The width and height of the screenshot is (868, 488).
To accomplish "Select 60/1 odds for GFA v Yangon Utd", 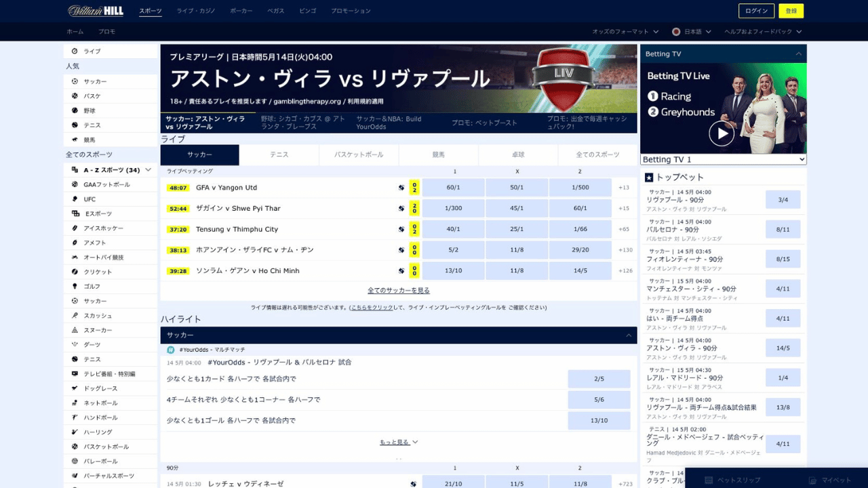I will pos(454,188).
